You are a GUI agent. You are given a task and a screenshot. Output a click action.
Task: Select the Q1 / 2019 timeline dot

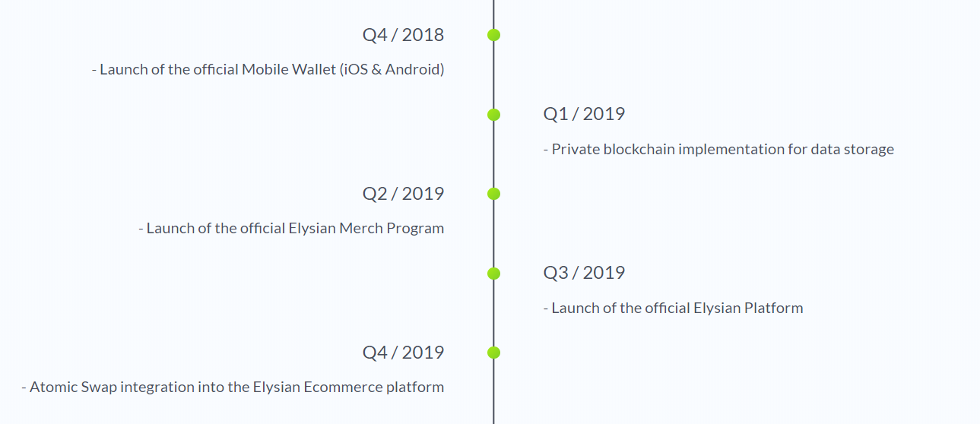tap(493, 115)
